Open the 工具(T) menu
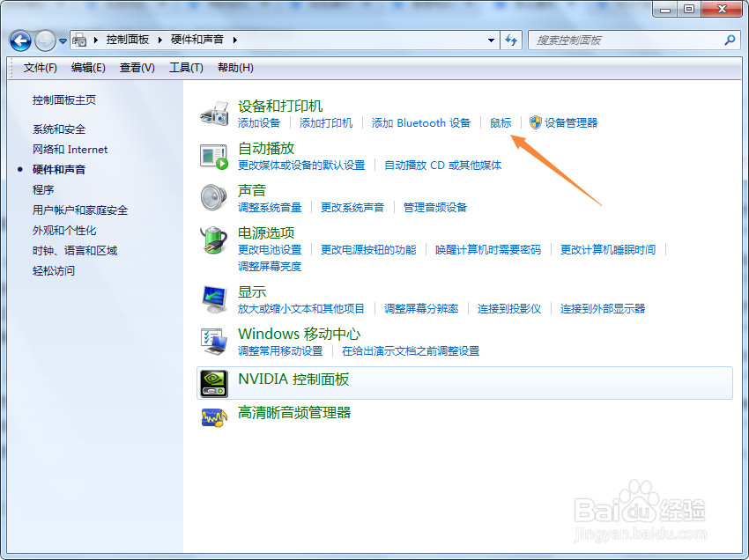Viewport: 749px width, 560px height. (x=186, y=68)
